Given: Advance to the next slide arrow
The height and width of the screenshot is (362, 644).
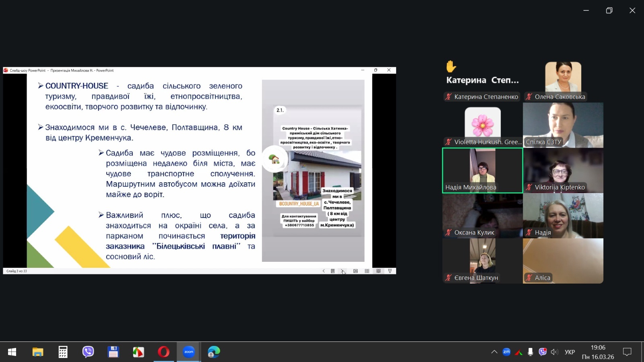Looking at the screenshot, I should 342,271.
